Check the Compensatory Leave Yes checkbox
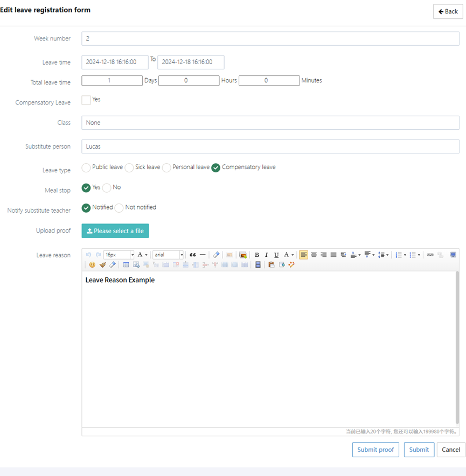This screenshot has width=466, height=476. 86,100
